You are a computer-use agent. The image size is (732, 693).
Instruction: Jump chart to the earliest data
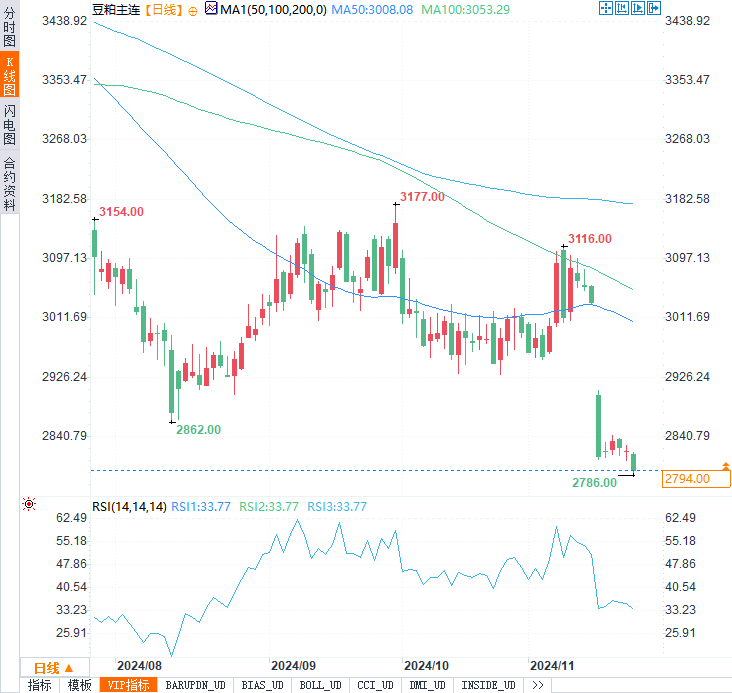(x=622, y=8)
